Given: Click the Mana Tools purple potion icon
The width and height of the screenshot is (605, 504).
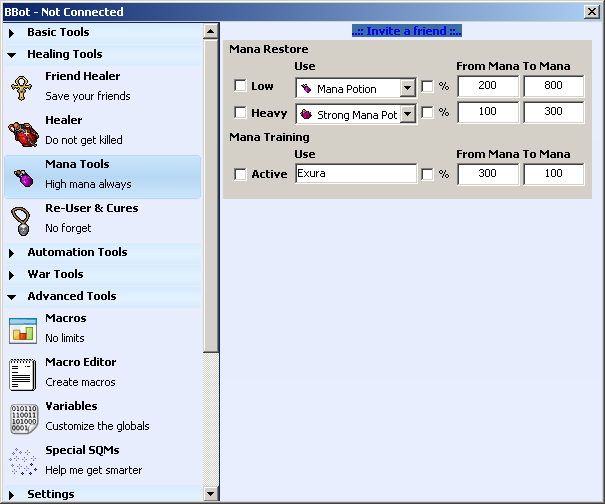Looking at the screenshot, I should (23, 175).
